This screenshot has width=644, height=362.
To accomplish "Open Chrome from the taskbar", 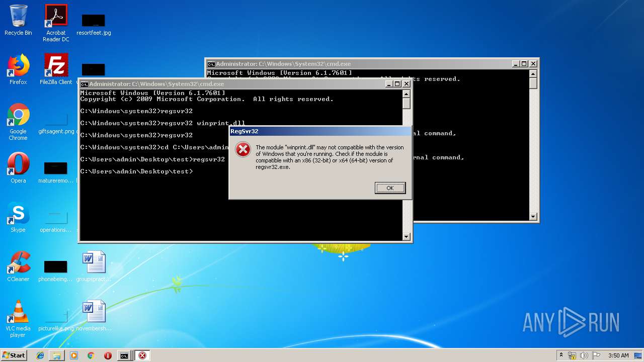I will [91, 355].
